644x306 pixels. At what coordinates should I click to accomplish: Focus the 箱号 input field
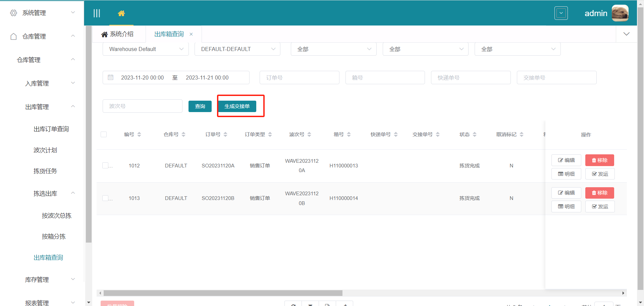click(x=385, y=78)
